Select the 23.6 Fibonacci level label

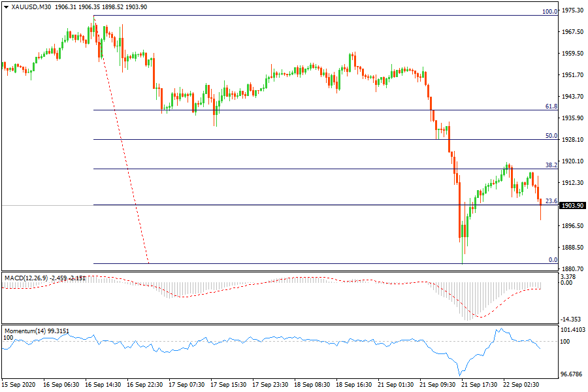click(x=551, y=201)
